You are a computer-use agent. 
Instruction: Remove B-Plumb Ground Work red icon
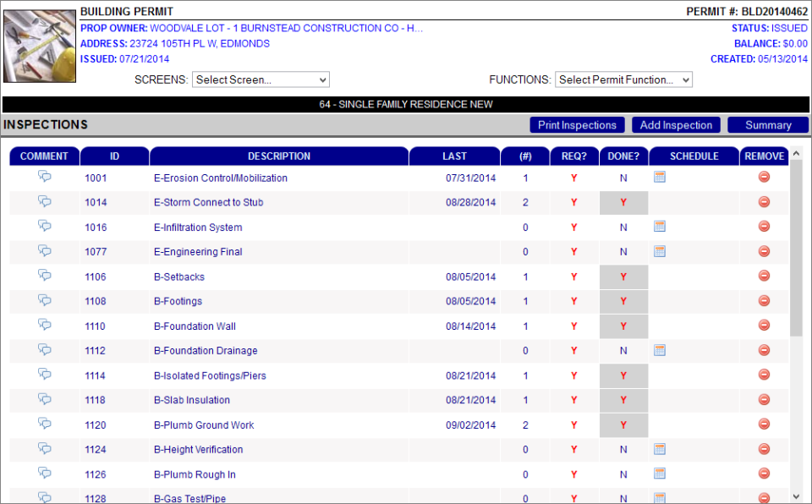tap(764, 425)
